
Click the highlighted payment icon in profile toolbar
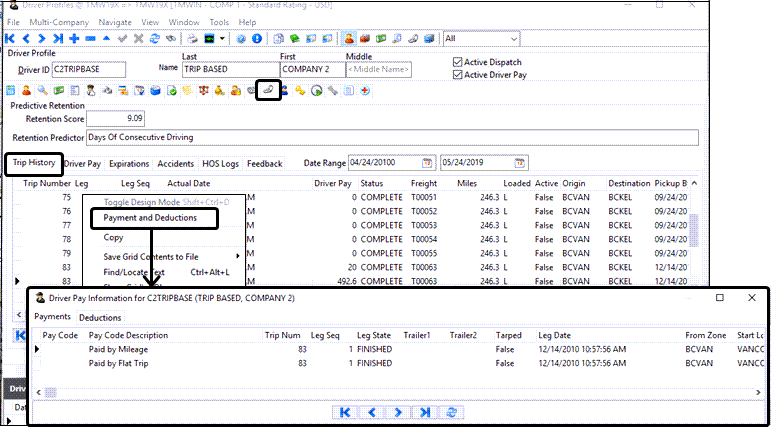coord(266,90)
